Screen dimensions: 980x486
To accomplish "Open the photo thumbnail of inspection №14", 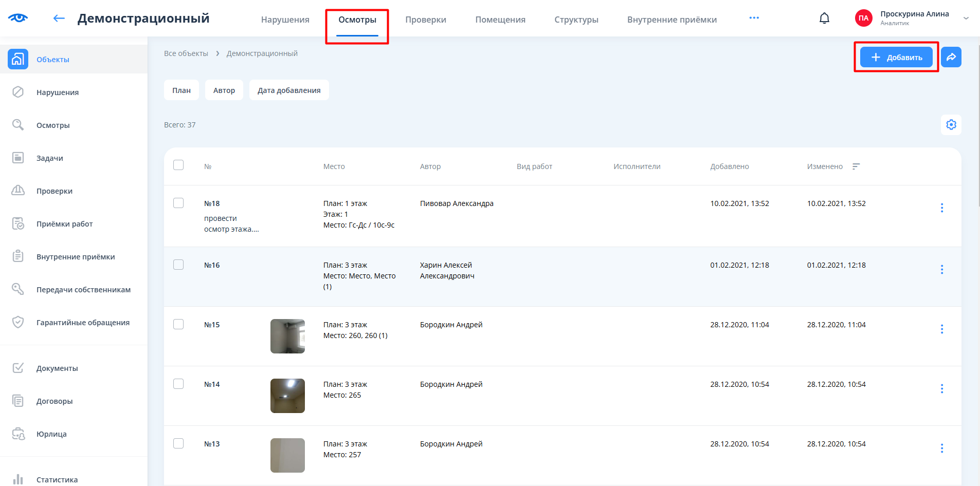I will pyautogui.click(x=287, y=396).
